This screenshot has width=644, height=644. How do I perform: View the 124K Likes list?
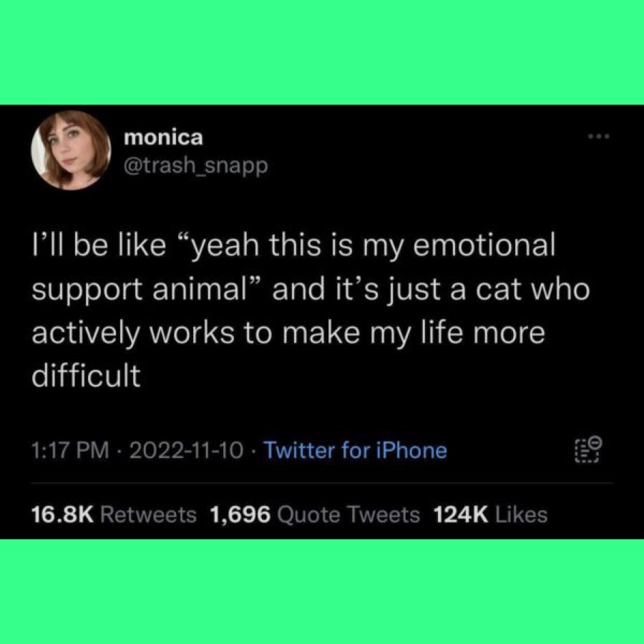pyautogui.click(x=490, y=514)
